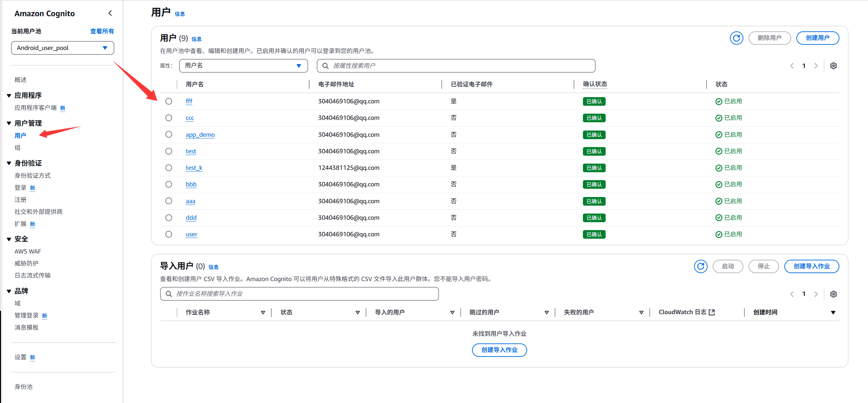Refresh the users list

click(x=736, y=38)
